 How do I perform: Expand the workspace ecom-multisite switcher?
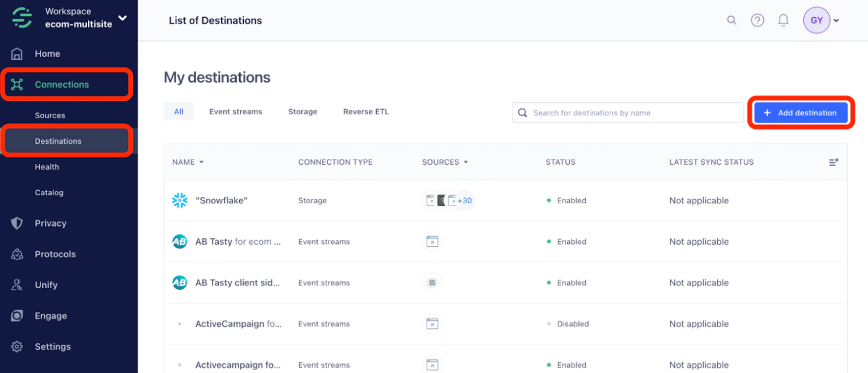pyautogui.click(x=122, y=18)
